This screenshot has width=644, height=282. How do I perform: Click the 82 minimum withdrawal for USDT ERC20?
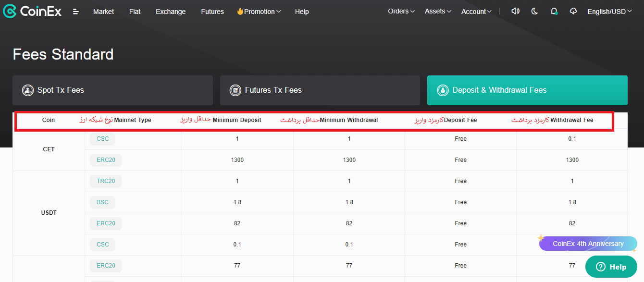pyautogui.click(x=349, y=223)
